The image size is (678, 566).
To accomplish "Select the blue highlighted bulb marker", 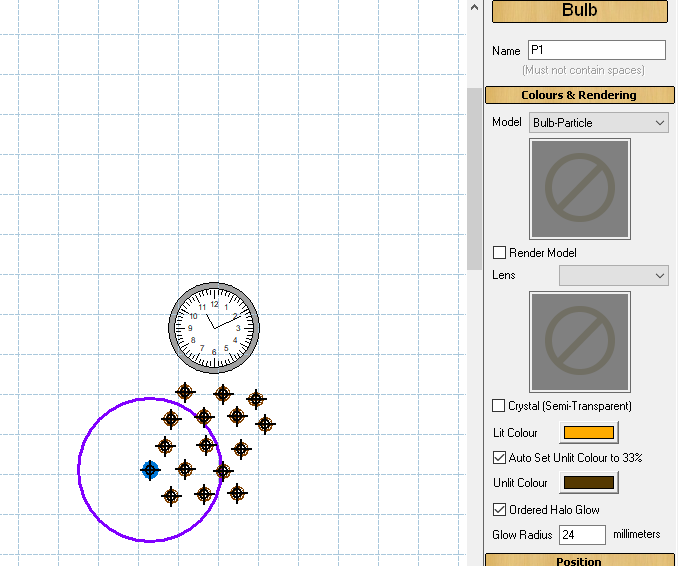I will pos(150,470).
